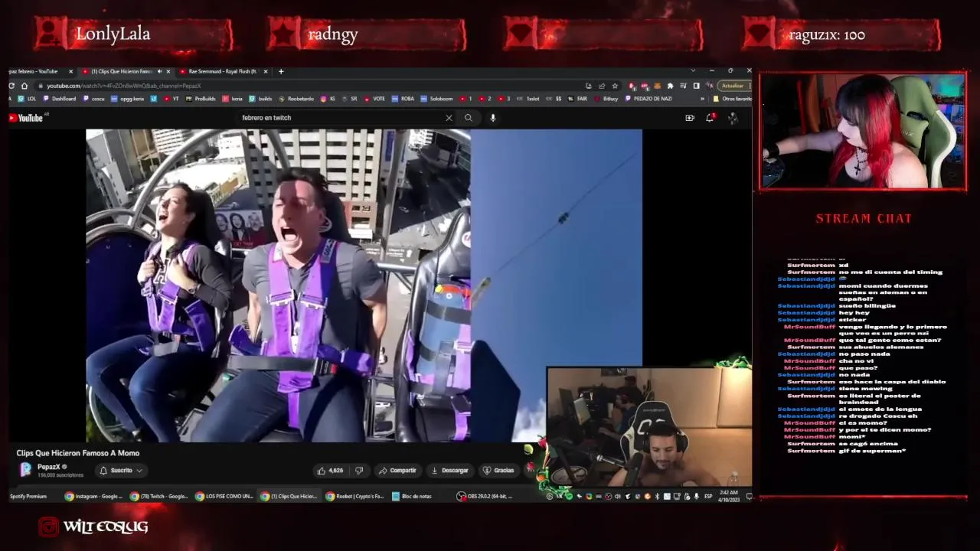Clear the YouTube search box text
This screenshot has height=551, width=980.
(x=449, y=118)
